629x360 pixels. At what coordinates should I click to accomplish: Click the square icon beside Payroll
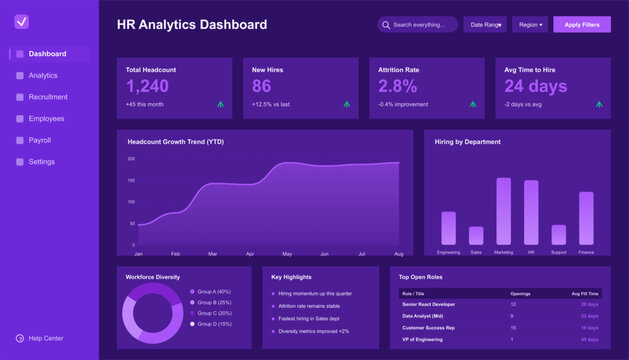[x=20, y=140]
